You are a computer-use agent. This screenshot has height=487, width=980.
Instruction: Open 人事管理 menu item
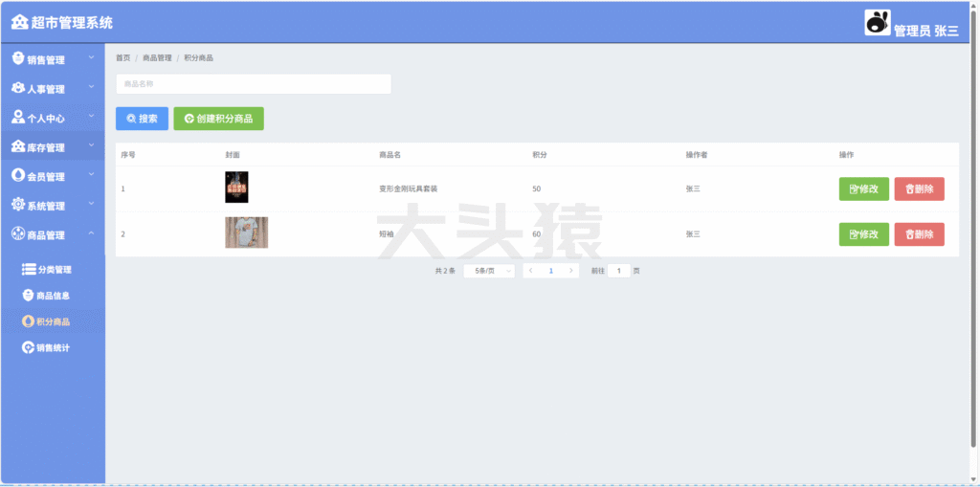point(53,89)
